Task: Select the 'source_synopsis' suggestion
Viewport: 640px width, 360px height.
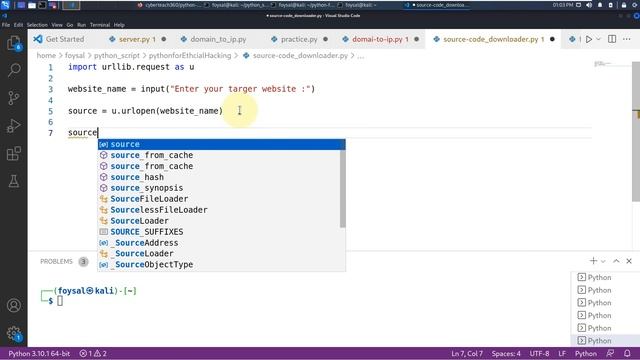Action: tap(219, 188)
